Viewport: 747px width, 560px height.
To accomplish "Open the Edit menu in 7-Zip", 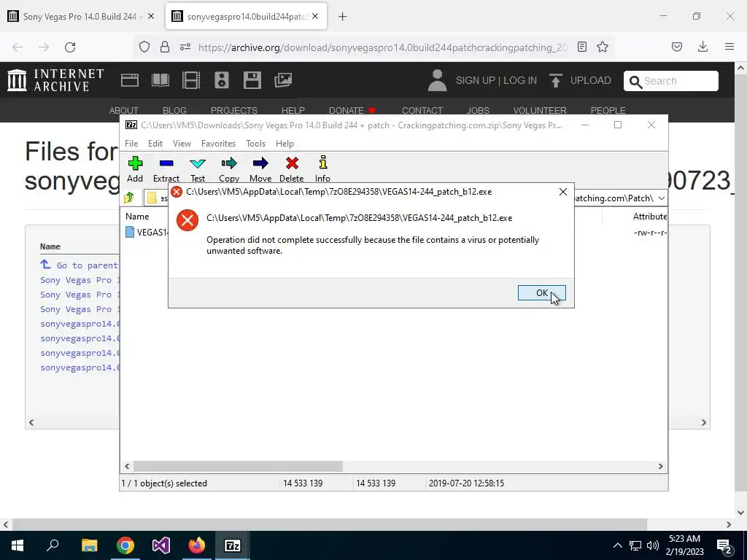I will pyautogui.click(x=155, y=144).
